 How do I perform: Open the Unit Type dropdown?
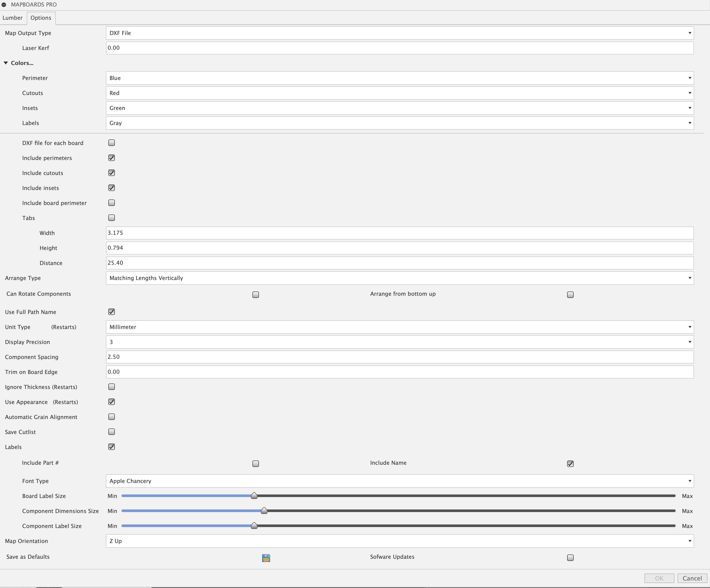click(400, 327)
